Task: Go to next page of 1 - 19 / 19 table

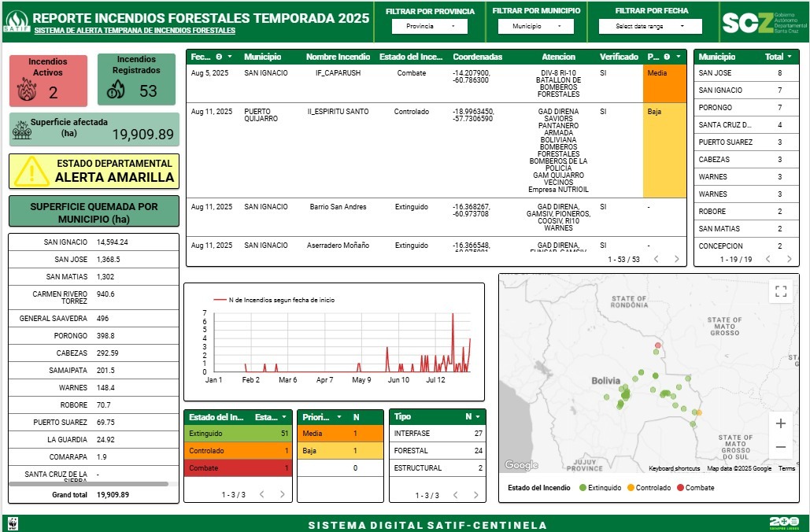Action: [789, 259]
